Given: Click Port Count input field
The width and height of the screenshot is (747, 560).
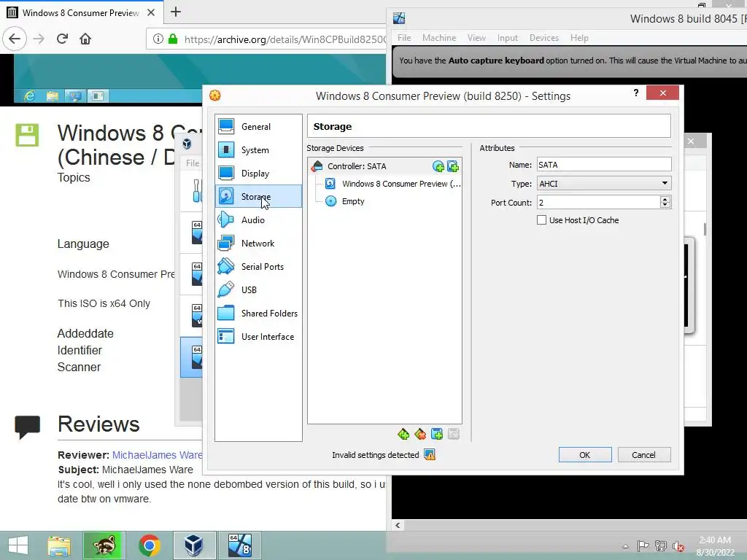Looking at the screenshot, I should tap(598, 203).
